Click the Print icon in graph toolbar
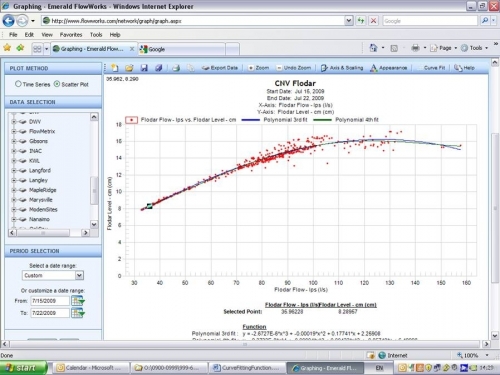The image size is (500, 375). click(176, 68)
